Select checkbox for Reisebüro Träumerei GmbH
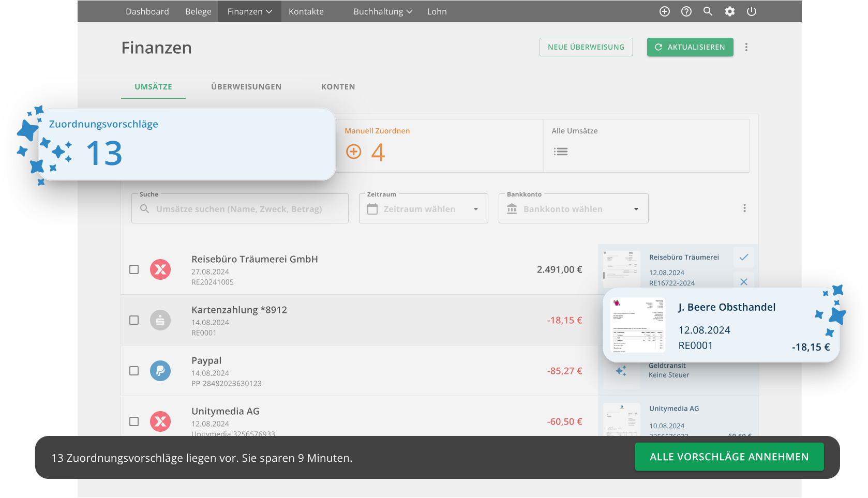 (x=134, y=269)
